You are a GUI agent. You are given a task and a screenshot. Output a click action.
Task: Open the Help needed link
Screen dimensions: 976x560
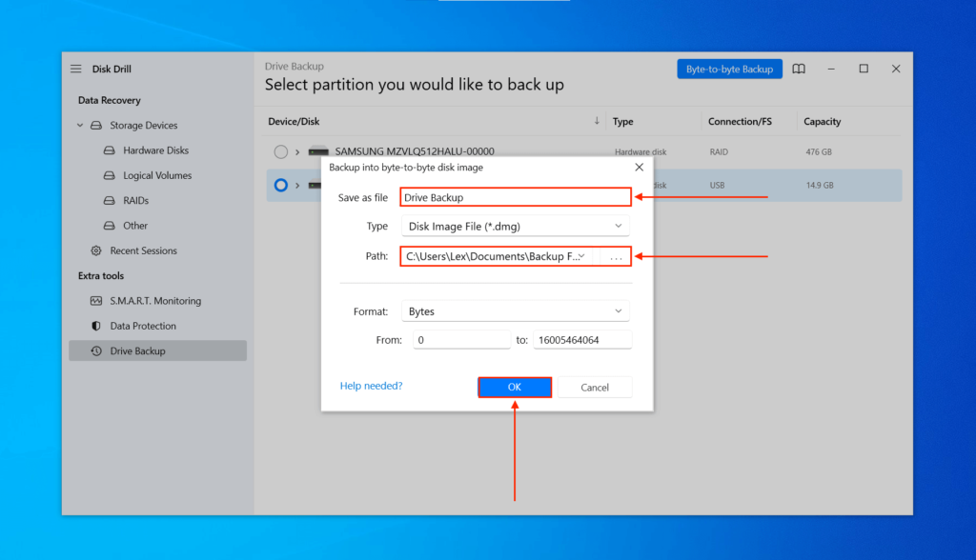click(370, 385)
